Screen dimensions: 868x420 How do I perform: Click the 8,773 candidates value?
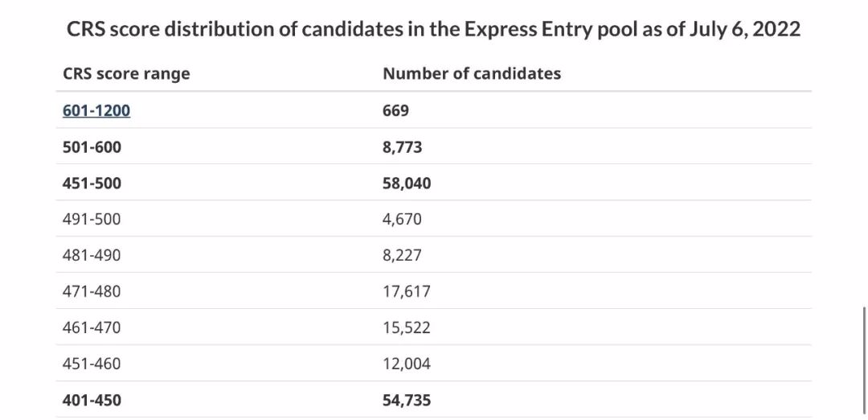point(403,146)
